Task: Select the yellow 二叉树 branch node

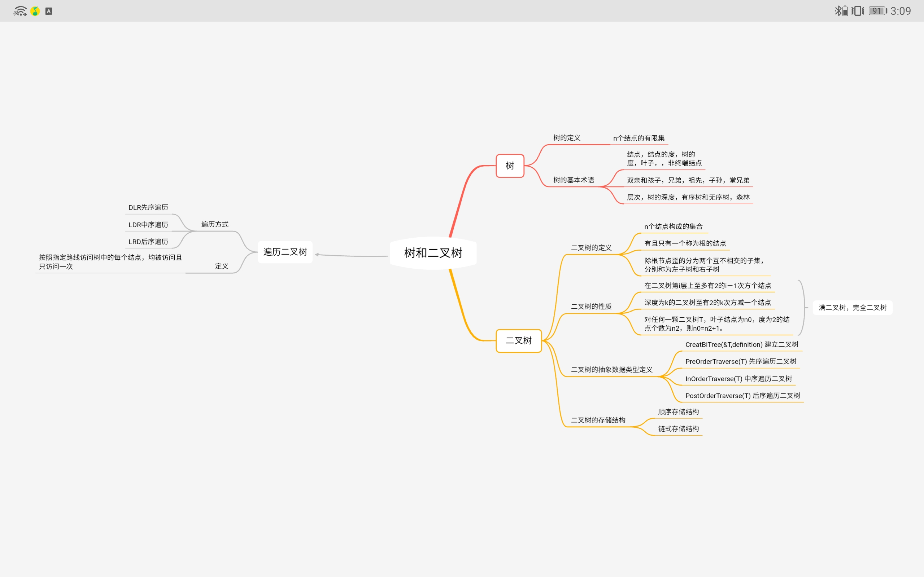Action: [x=519, y=340]
